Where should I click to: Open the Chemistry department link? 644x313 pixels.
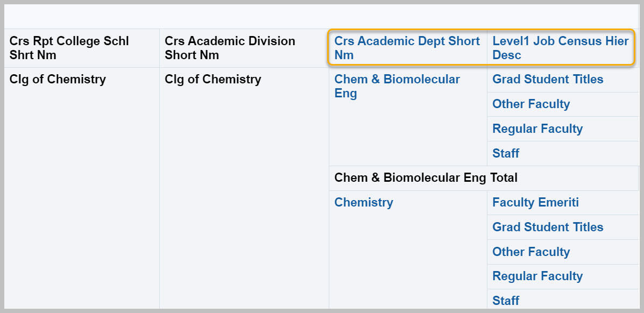[364, 202]
